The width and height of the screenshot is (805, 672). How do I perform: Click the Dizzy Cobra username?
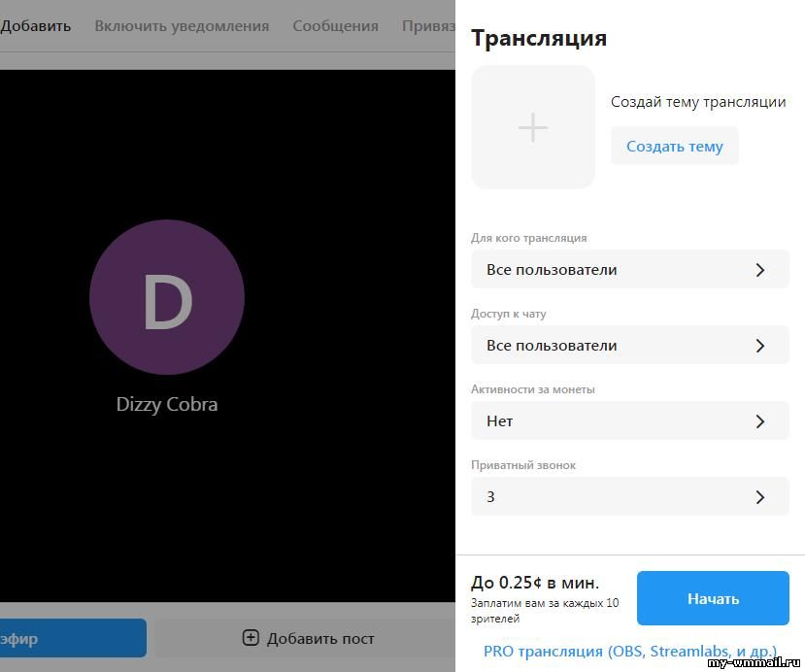(x=167, y=405)
